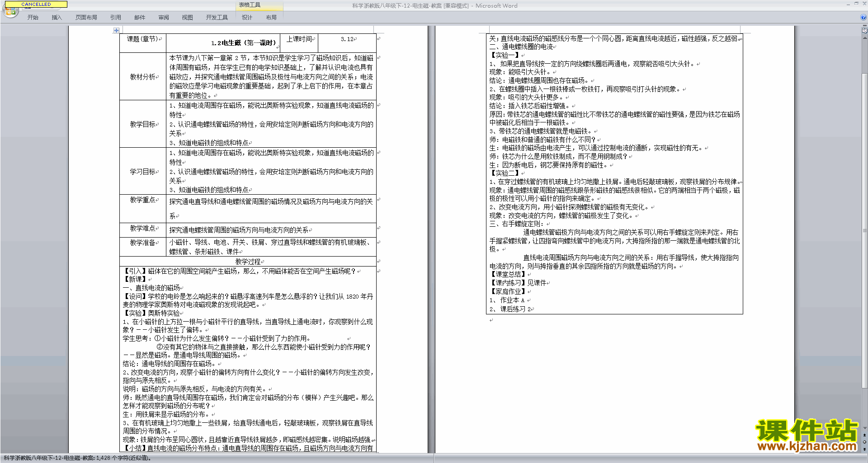Click the 【新课】 line
The height and width of the screenshot is (463, 868).
(136, 279)
